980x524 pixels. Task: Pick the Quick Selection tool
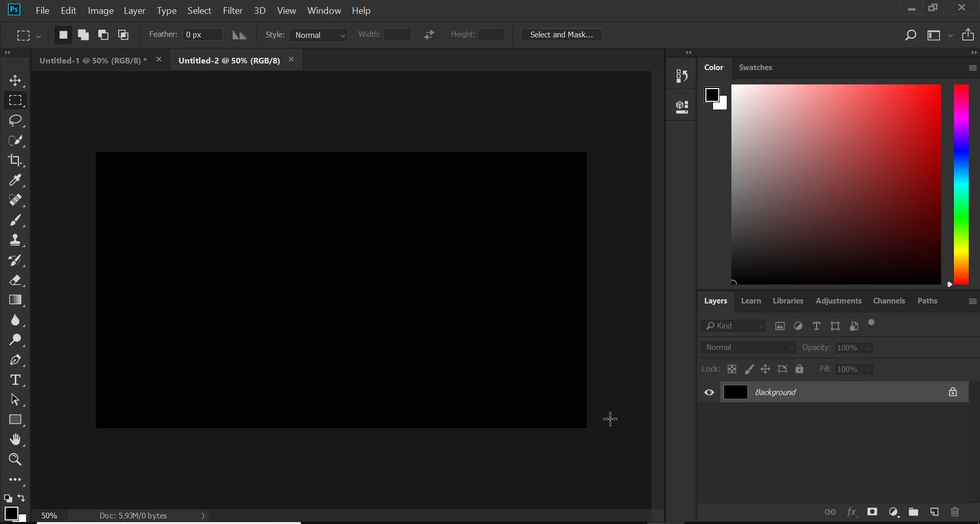point(15,141)
